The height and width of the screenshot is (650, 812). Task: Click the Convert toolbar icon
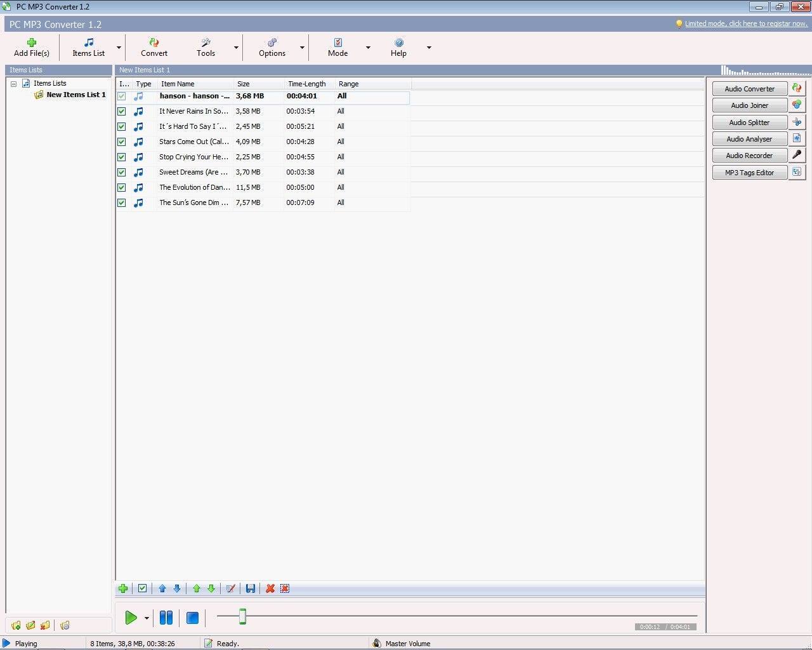pyautogui.click(x=154, y=43)
